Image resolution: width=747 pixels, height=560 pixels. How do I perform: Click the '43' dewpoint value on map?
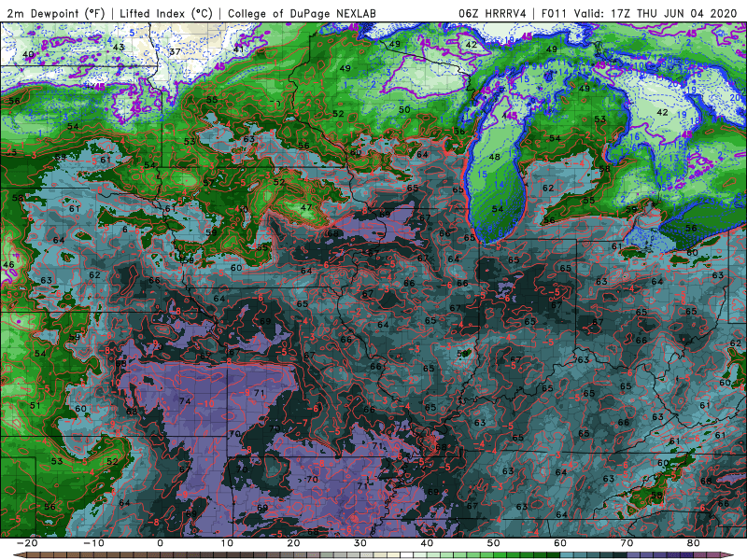tap(119, 48)
